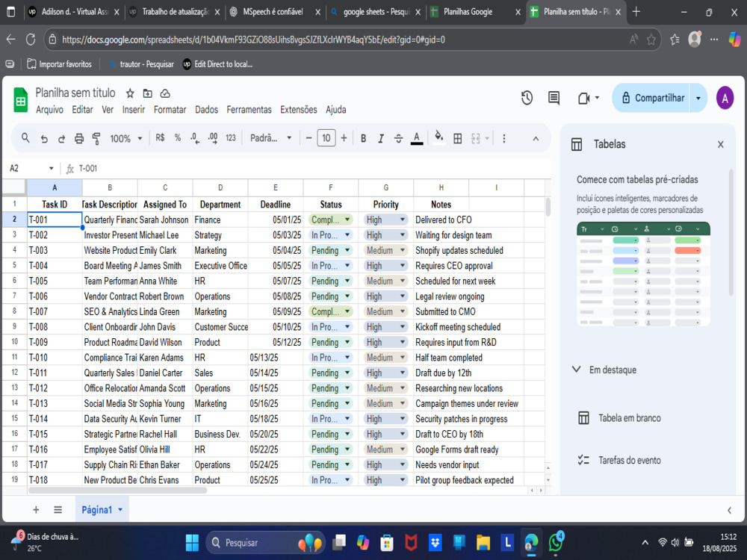Open the text color picker

coord(417,139)
